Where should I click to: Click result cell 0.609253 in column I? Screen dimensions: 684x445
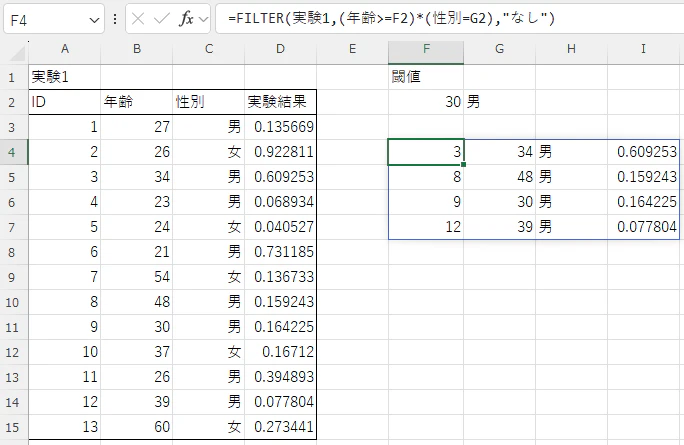coord(643,152)
